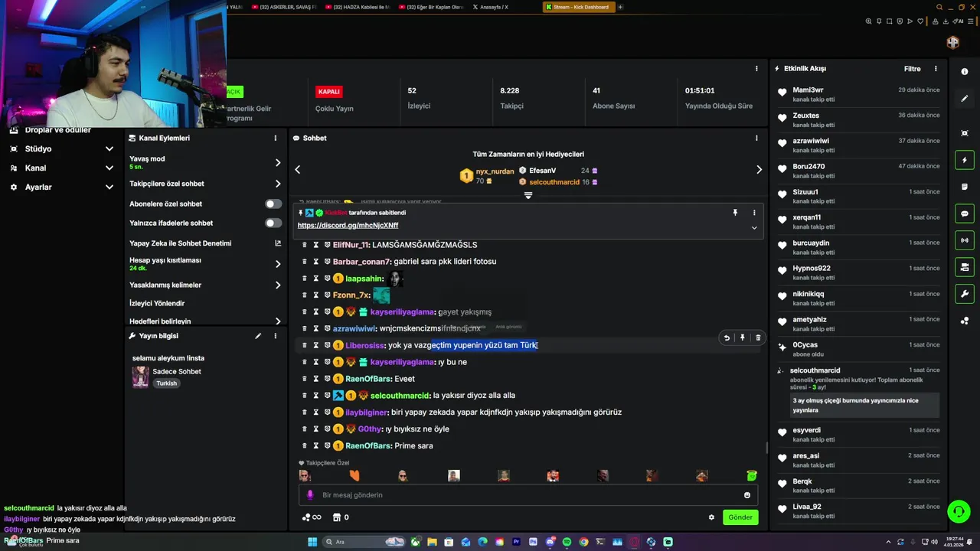Collapse the top gifters banner
This screenshot has height=551, width=980.
(528, 196)
